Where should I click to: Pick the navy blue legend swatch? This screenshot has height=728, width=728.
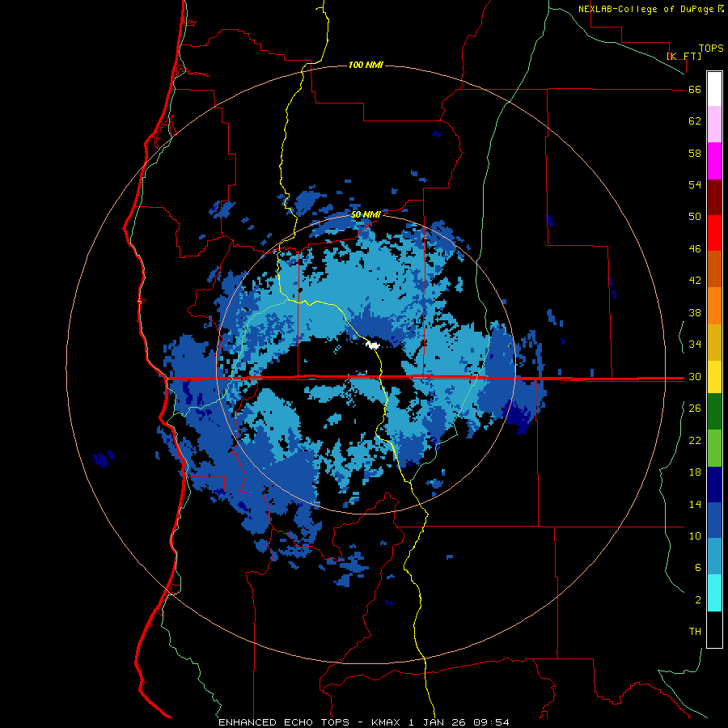coord(714,485)
